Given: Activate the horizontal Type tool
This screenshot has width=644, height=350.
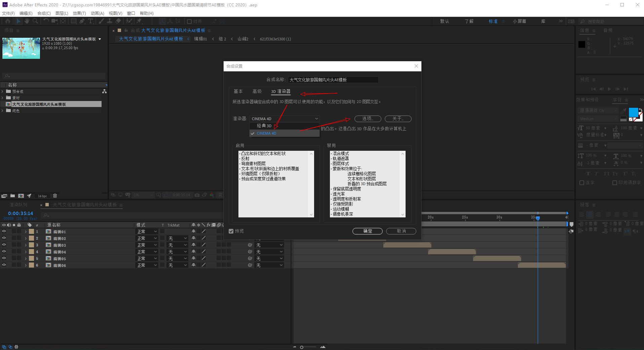Looking at the screenshot, I should (x=90, y=21).
